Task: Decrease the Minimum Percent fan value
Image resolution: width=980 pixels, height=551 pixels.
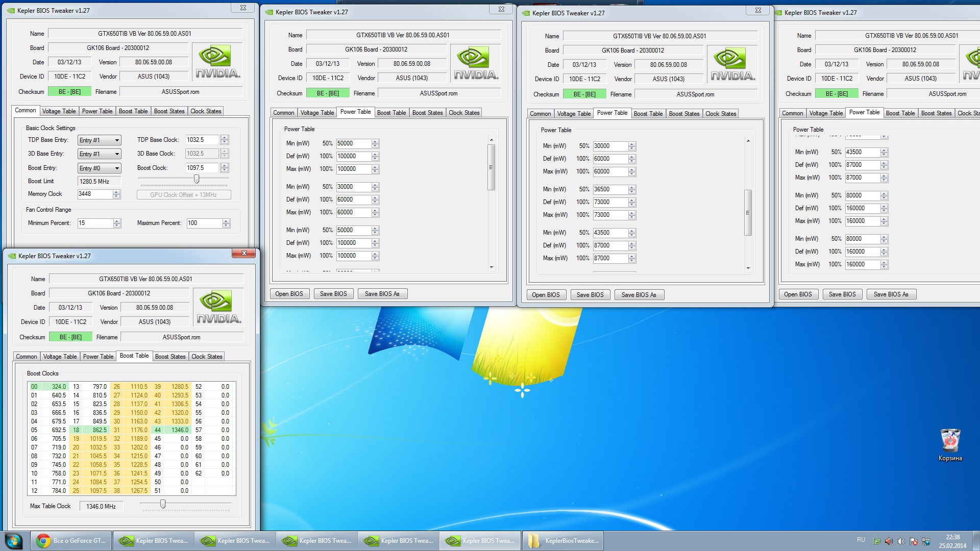Action: click(117, 226)
